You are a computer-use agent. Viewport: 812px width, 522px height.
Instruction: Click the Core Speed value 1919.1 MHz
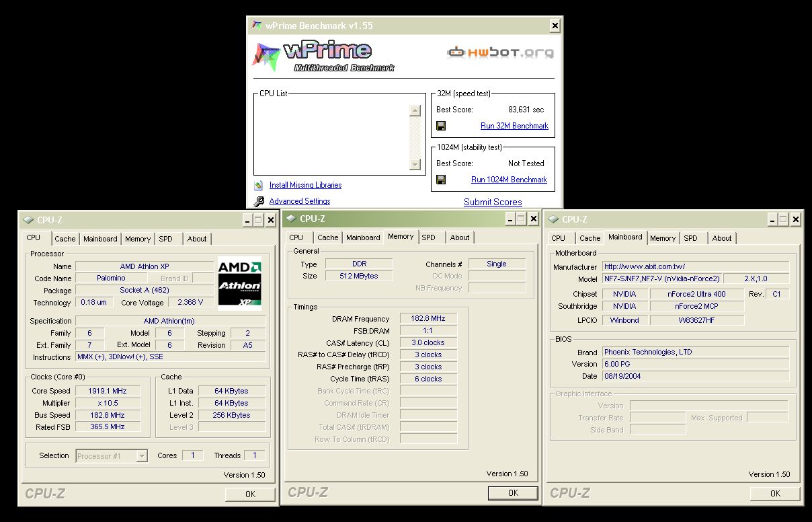coord(108,391)
